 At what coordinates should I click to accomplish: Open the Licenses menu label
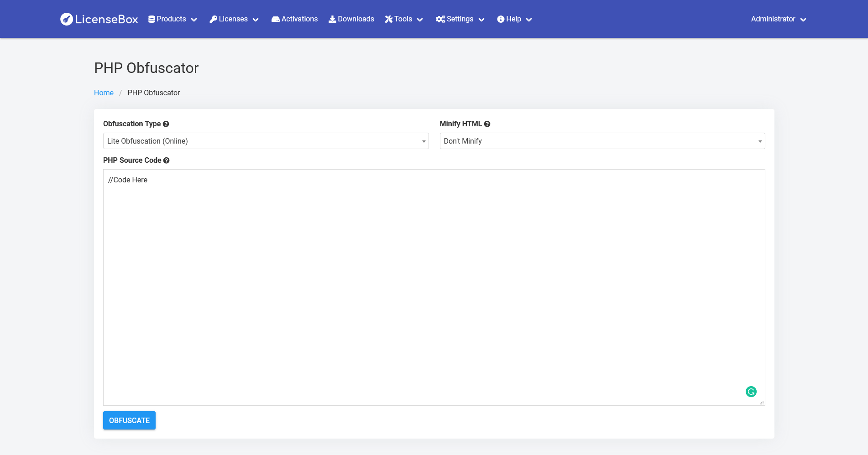[x=233, y=19]
